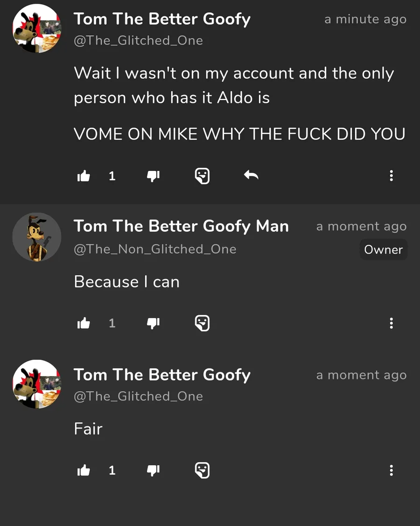420x526 pixels.
Task: Open more options for the first comment
Action: coord(391,176)
